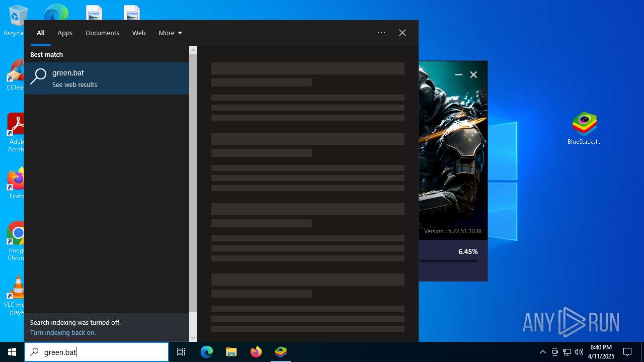The image size is (644, 362).
Task: Open the CCleaner desktop shortcut
Action: [16, 75]
